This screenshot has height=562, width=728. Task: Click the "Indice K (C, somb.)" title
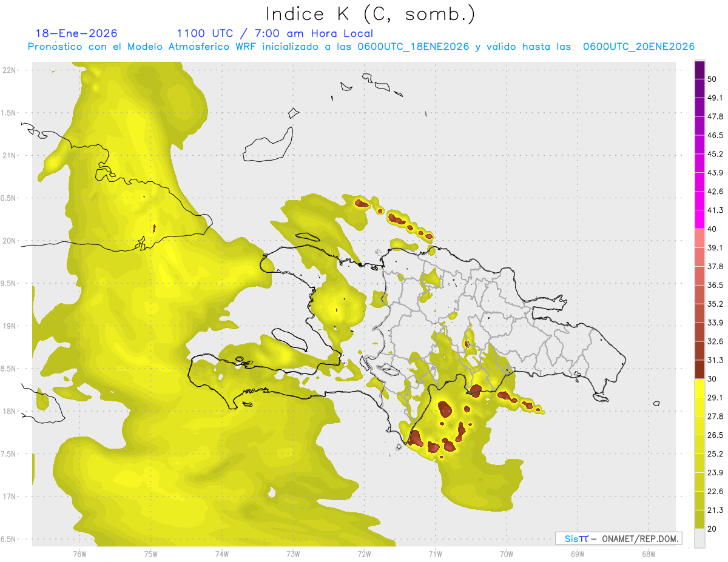click(x=370, y=15)
